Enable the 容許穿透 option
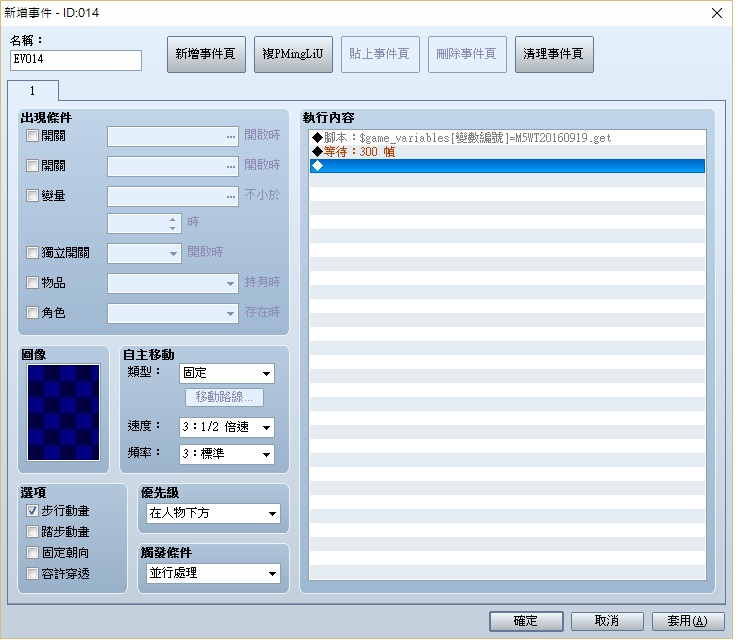 (32, 574)
